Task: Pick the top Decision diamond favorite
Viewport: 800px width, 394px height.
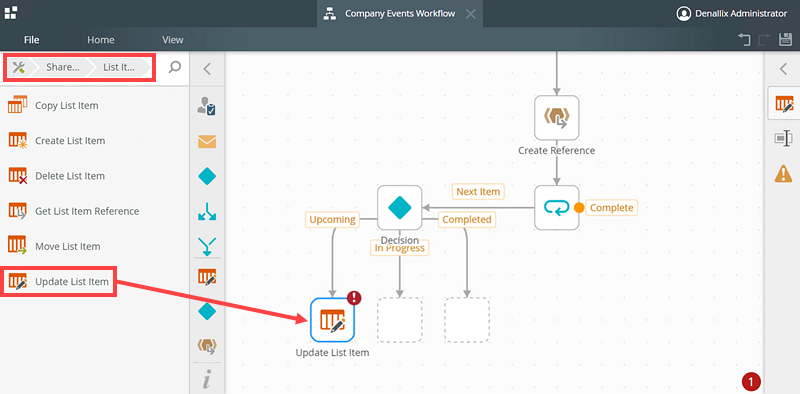Action: (207, 177)
